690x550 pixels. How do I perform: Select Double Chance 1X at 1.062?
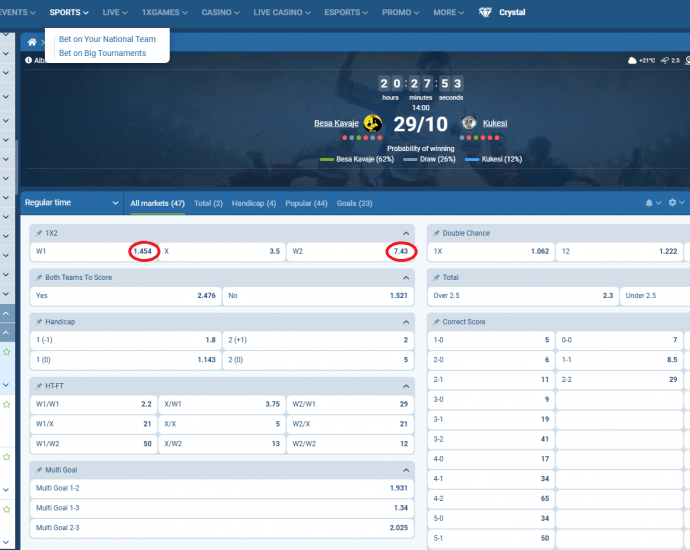click(x=491, y=252)
